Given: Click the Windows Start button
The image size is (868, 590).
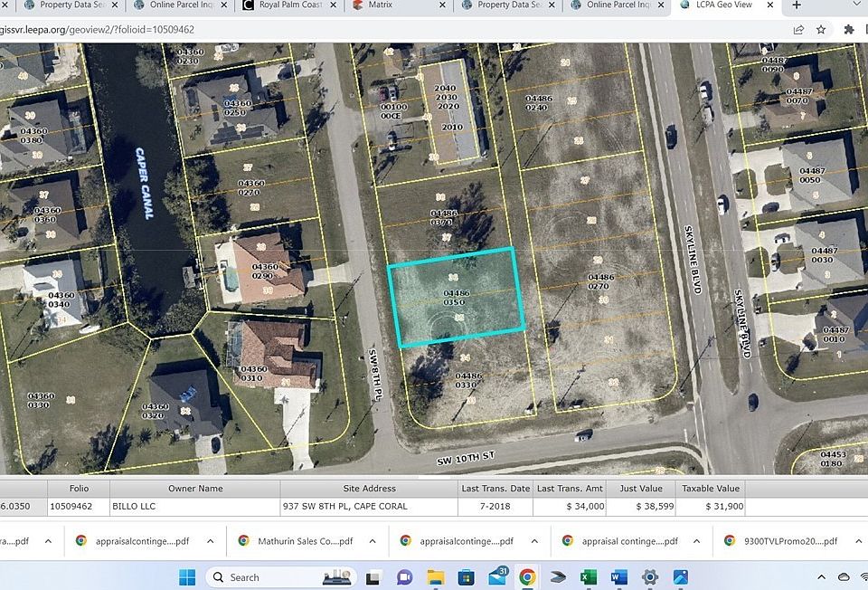Looking at the screenshot, I should pyautogui.click(x=187, y=577).
